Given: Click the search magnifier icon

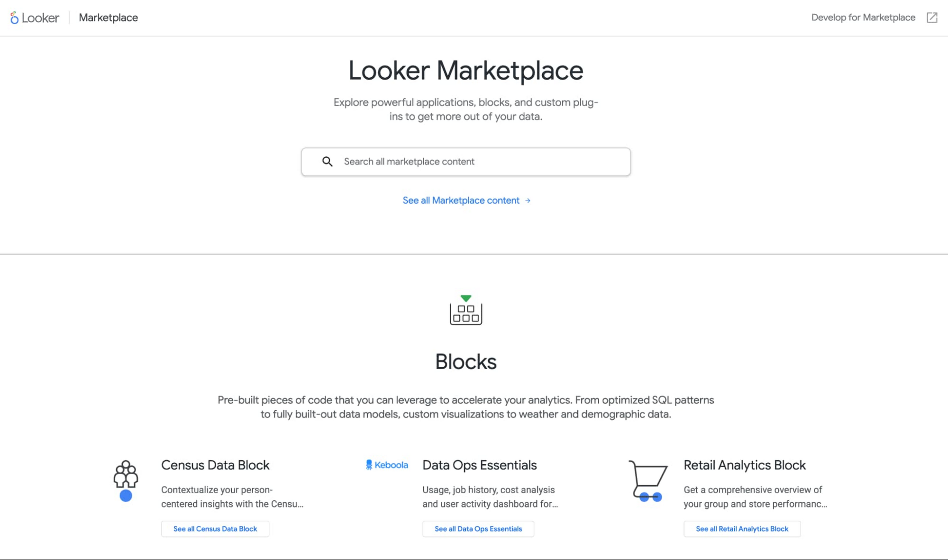Looking at the screenshot, I should pos(327,162).
